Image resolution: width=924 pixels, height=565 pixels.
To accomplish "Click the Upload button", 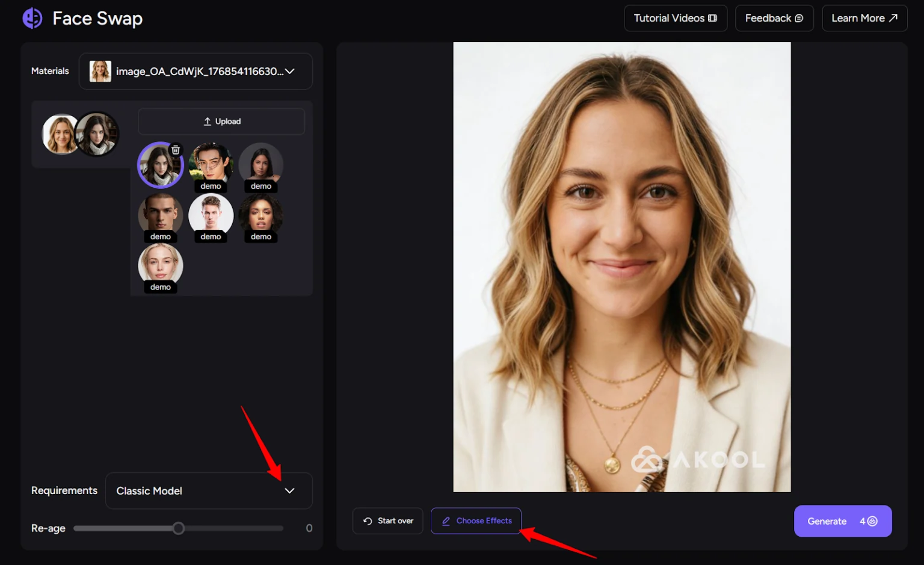I will point(221,122).
